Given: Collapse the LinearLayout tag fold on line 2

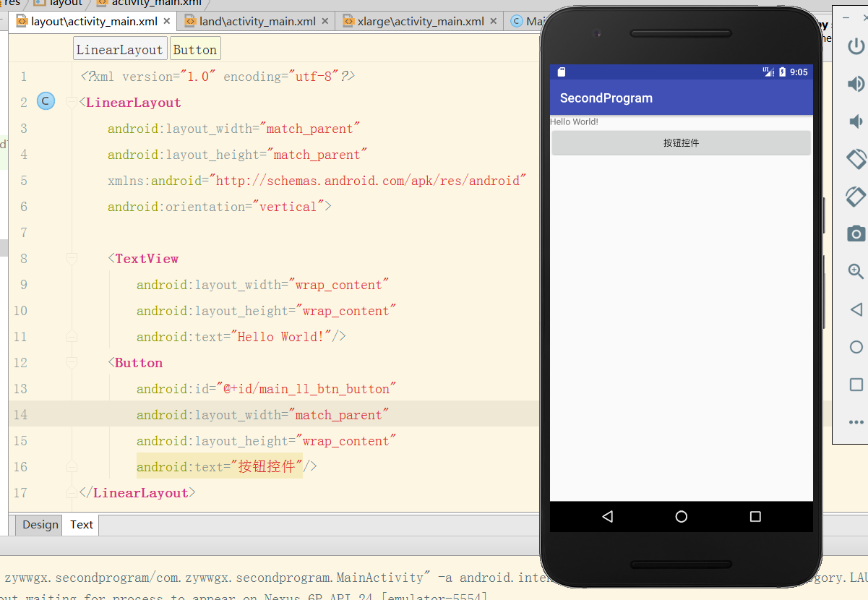Looking at the screenshot, I should [x=72, y=103].
